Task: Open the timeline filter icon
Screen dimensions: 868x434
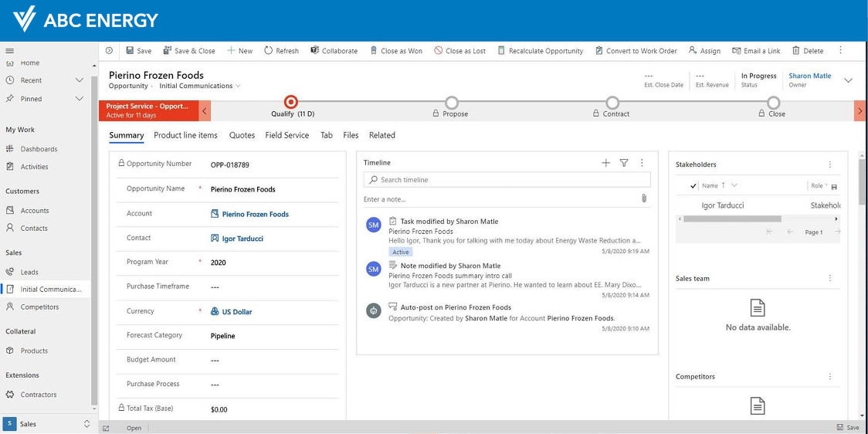Action: [x=624, y=163]
